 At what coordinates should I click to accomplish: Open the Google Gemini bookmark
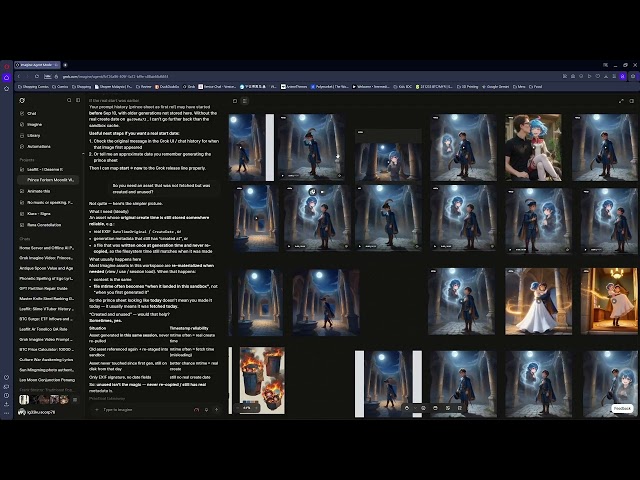click(496, 87)
